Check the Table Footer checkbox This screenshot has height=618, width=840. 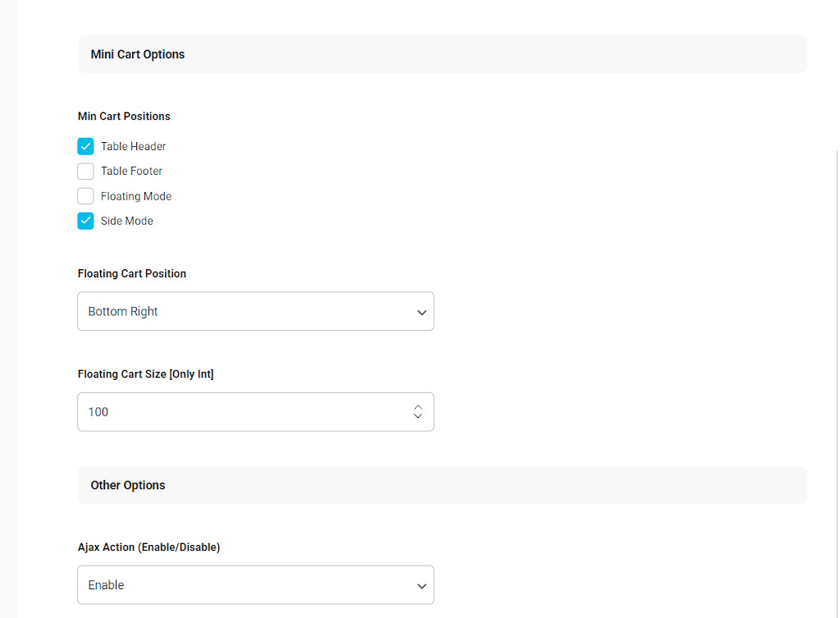[x=85, y=172]
